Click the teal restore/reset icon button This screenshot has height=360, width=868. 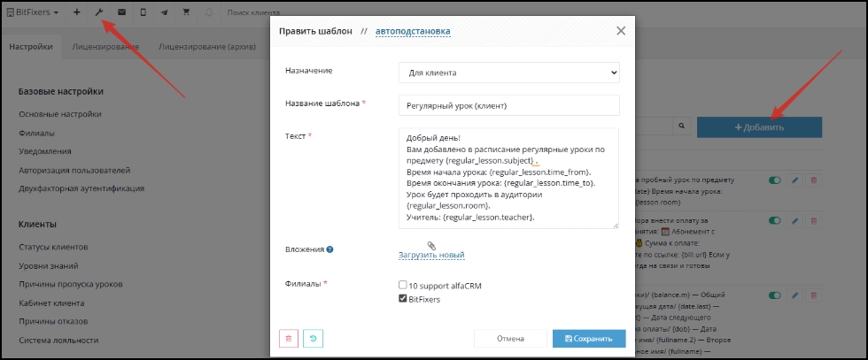tap(313, 339)
